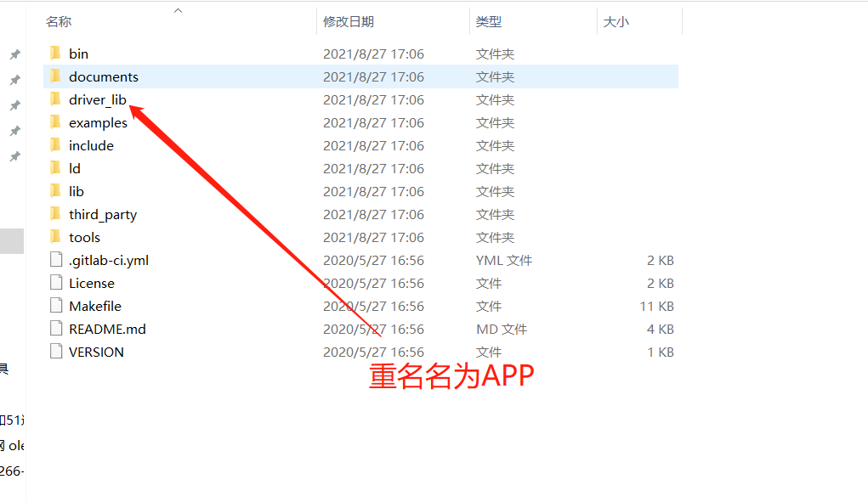Click the 2 KB size of License

(661, 283)
